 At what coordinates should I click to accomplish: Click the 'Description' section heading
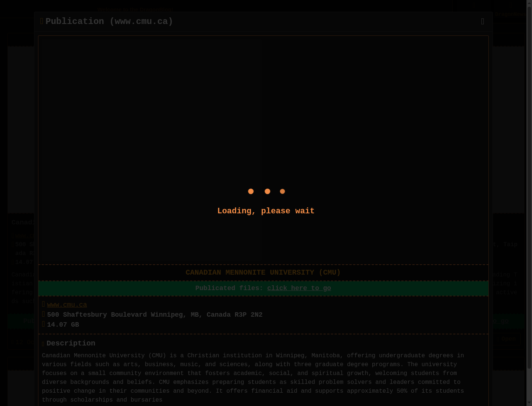(71, 343)
